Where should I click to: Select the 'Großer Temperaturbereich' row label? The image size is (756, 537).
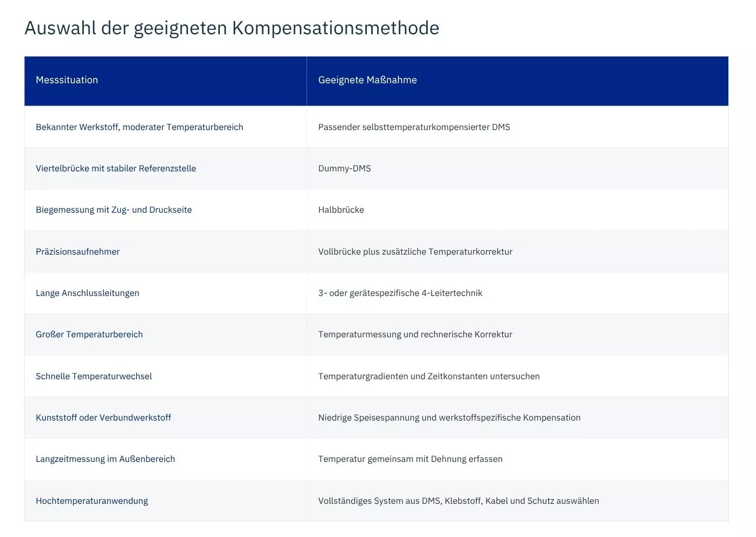[x=89, y=335]
